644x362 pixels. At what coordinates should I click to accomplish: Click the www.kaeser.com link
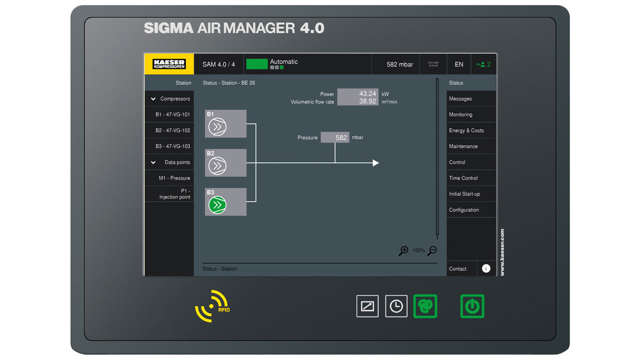[x=502, y=253]
